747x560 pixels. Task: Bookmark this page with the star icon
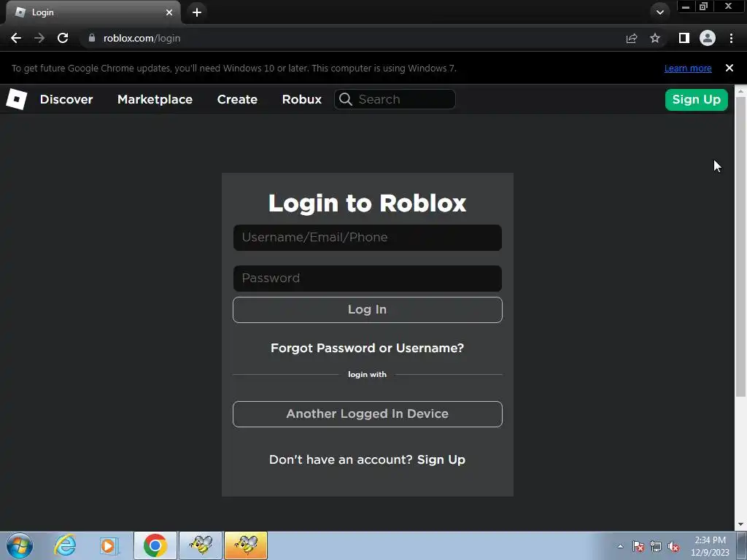pyautogui.click(x=655, y=38)
